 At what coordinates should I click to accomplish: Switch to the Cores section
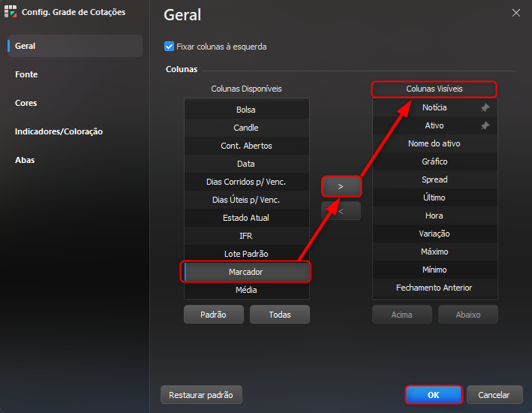pyautogui.click(x=75, y=103)
